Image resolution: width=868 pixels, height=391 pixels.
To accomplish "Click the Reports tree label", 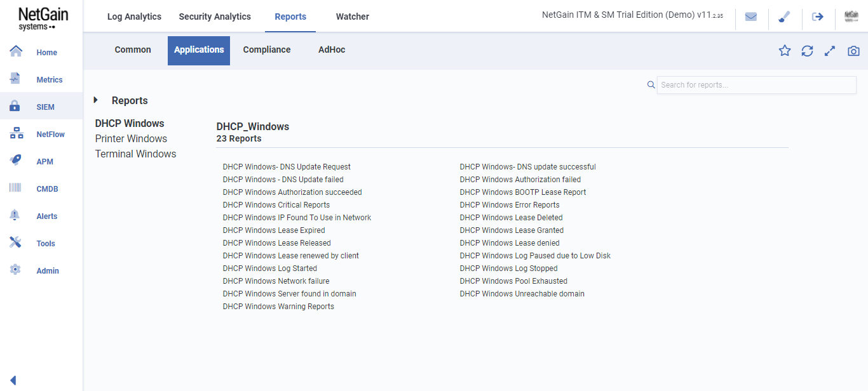I will click(x=130, y=100).
